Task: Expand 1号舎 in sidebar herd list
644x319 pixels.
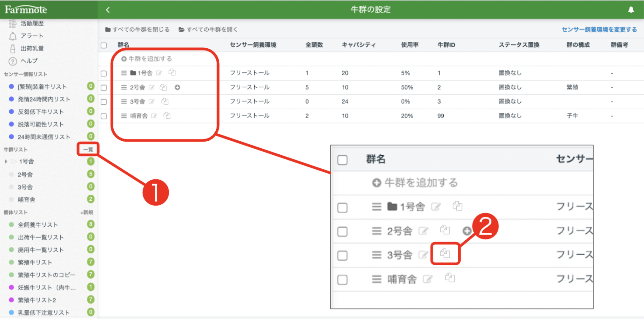Action: 6,161
